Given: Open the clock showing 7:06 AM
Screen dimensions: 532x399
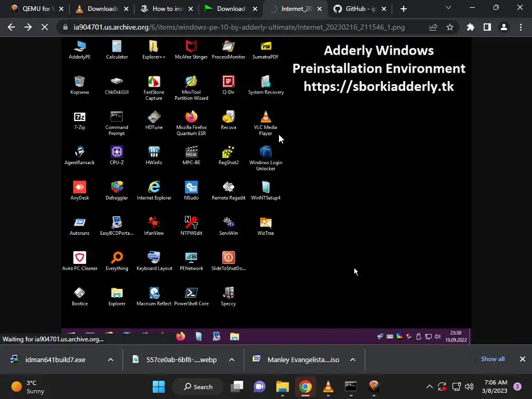Looking at the screenshot, I should coord(495,387).
